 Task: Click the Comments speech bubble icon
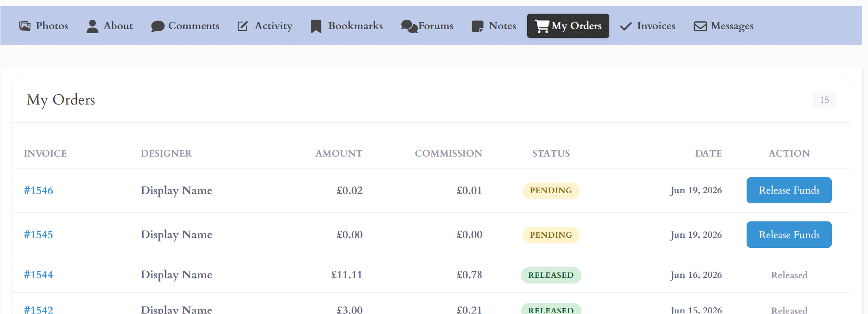(158, 26)
